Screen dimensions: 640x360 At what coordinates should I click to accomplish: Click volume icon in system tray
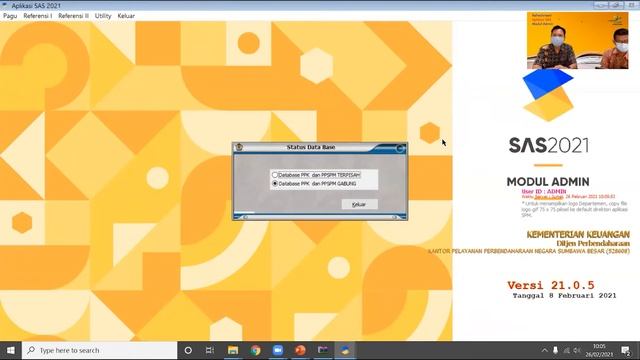(x=577, y=350)
